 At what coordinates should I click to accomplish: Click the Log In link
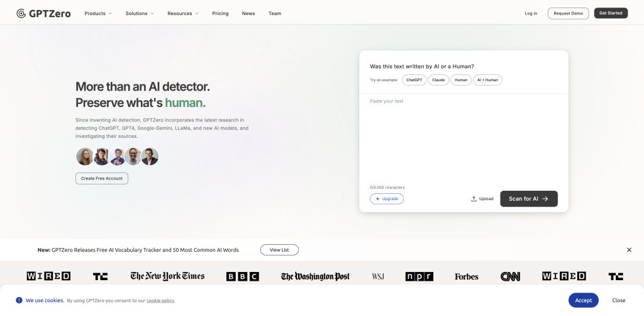coord(531,14)
